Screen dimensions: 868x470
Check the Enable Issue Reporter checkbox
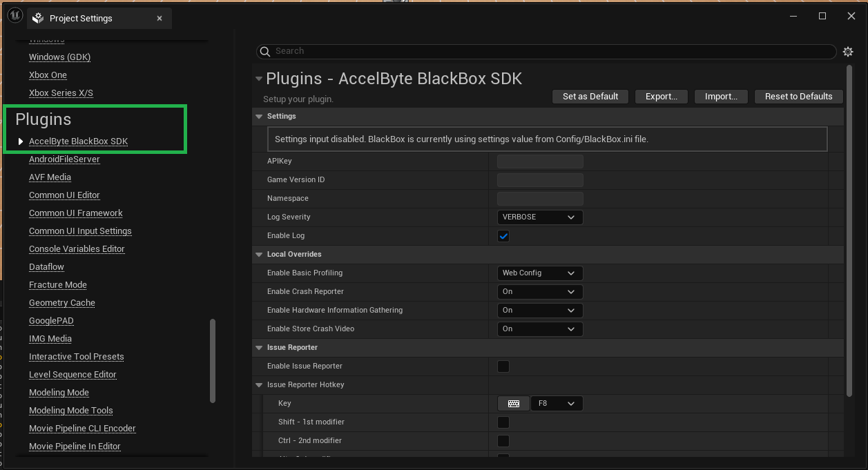pyautogui.click(x=503, y=366)
